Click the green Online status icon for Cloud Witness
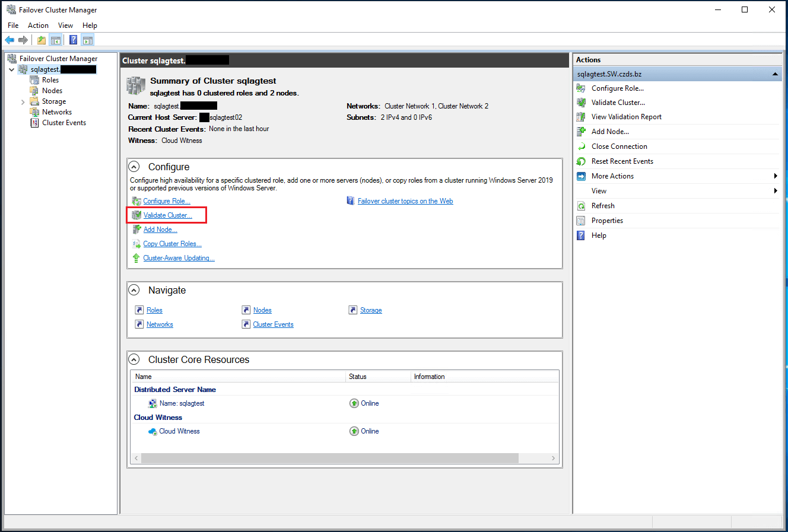Viewport: 788px width, 532px height. [x=354, y=431]
